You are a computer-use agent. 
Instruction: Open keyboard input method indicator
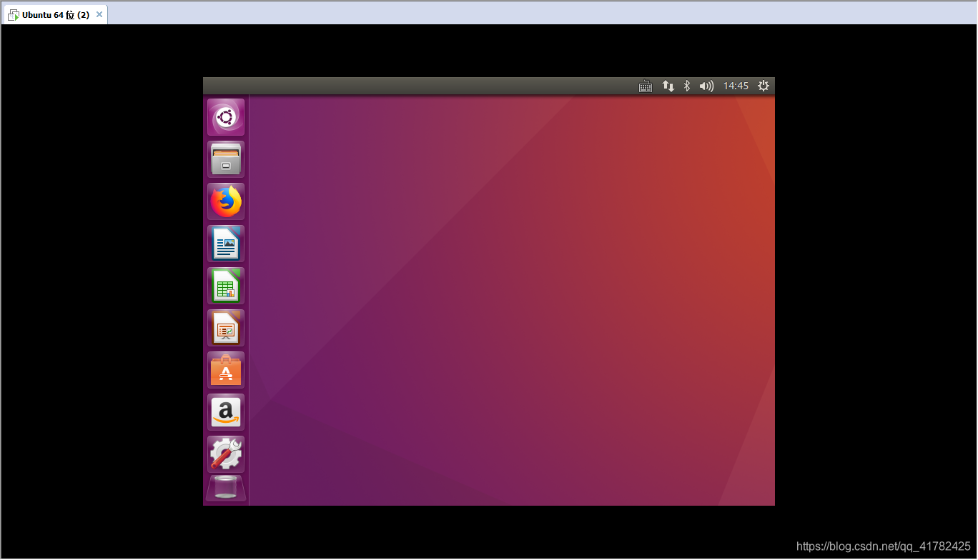[x=646, y=86]
